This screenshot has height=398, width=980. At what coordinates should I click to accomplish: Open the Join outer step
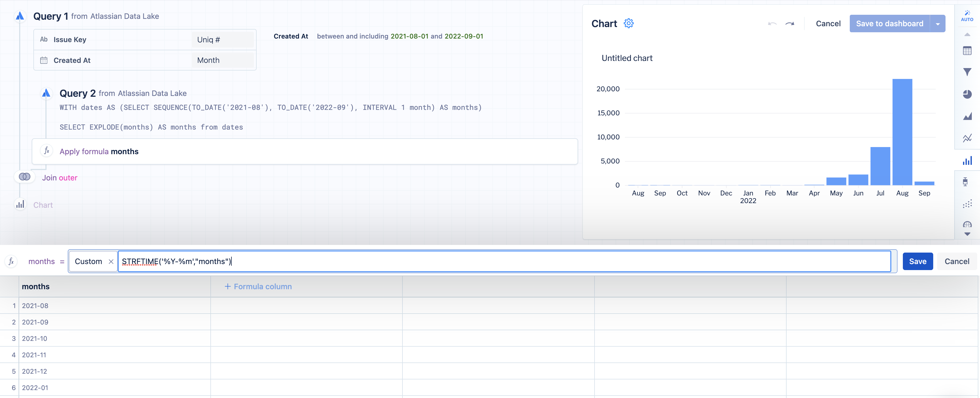(x=59, y=178)
